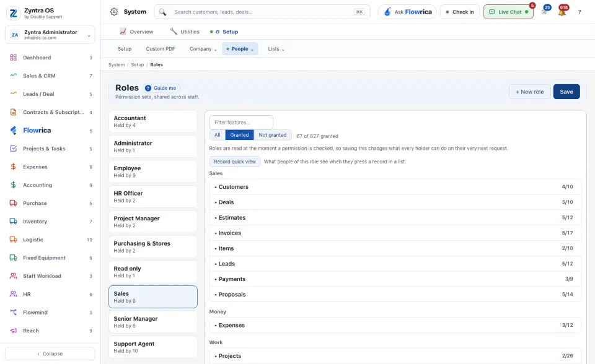Click the Sales & CRM chart icon
This screenshot has height=364, width=595.
(x=13, y=76)
